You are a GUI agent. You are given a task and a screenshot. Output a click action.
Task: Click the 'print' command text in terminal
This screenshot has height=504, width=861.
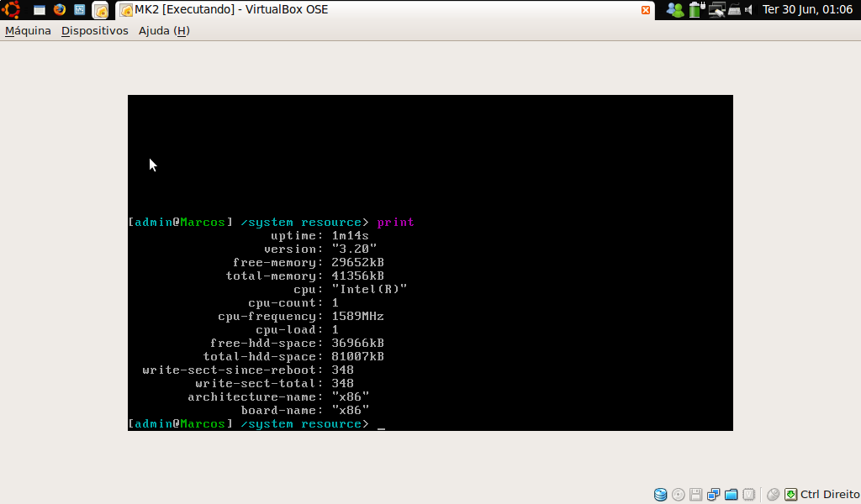395,222
